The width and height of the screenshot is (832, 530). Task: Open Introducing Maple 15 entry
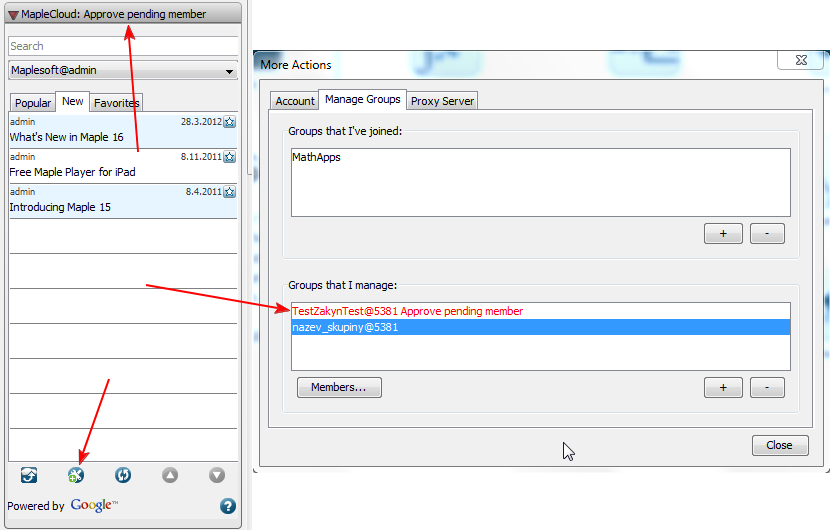[x=123, y=200]
